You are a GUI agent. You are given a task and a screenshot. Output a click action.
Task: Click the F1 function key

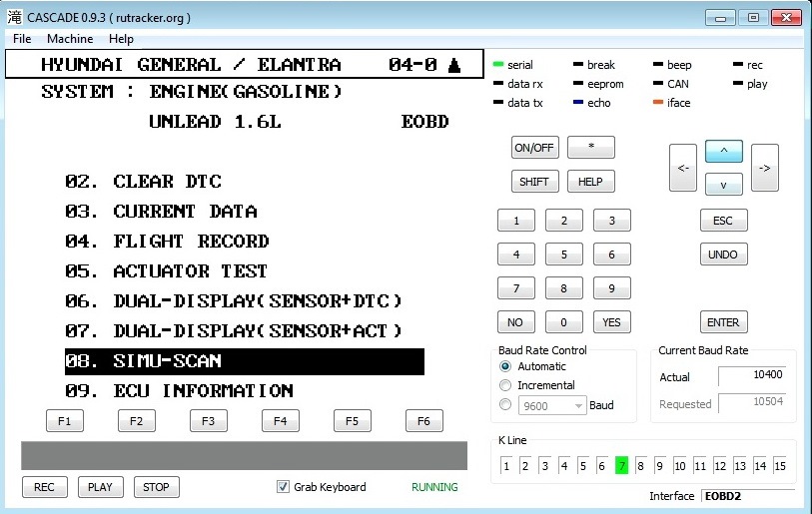coord(65,421)
